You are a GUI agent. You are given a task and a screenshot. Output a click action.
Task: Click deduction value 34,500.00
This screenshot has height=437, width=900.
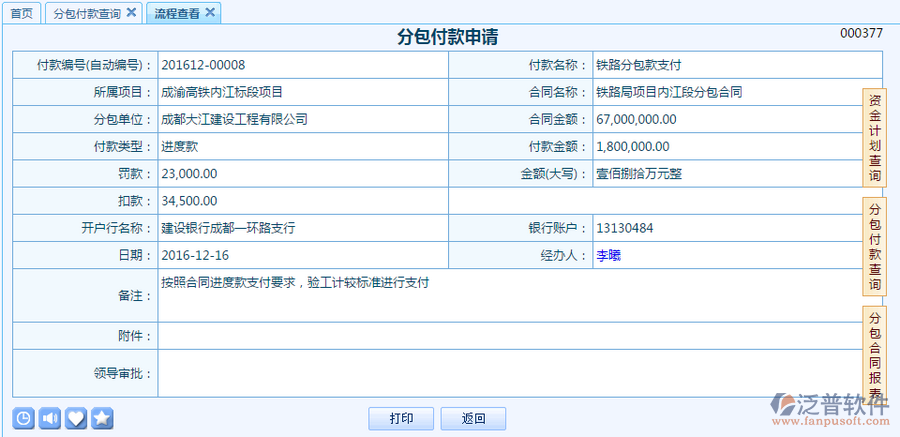(189, 201)
